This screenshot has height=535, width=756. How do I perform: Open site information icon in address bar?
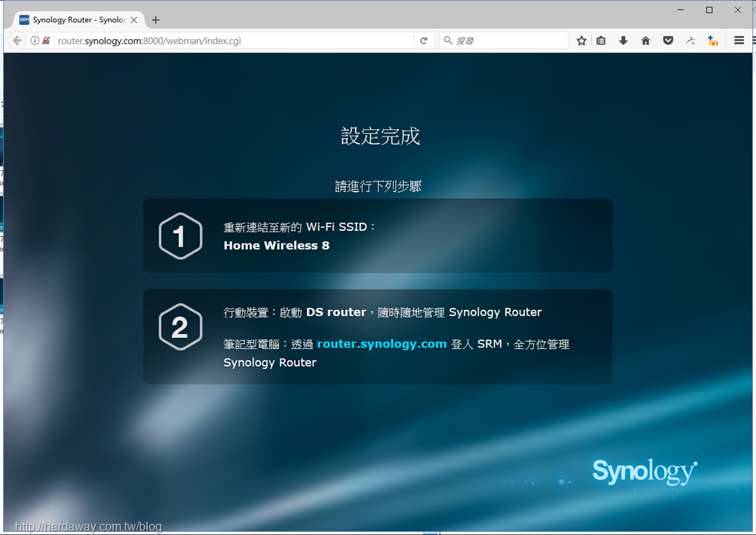[x=35, y=41]
